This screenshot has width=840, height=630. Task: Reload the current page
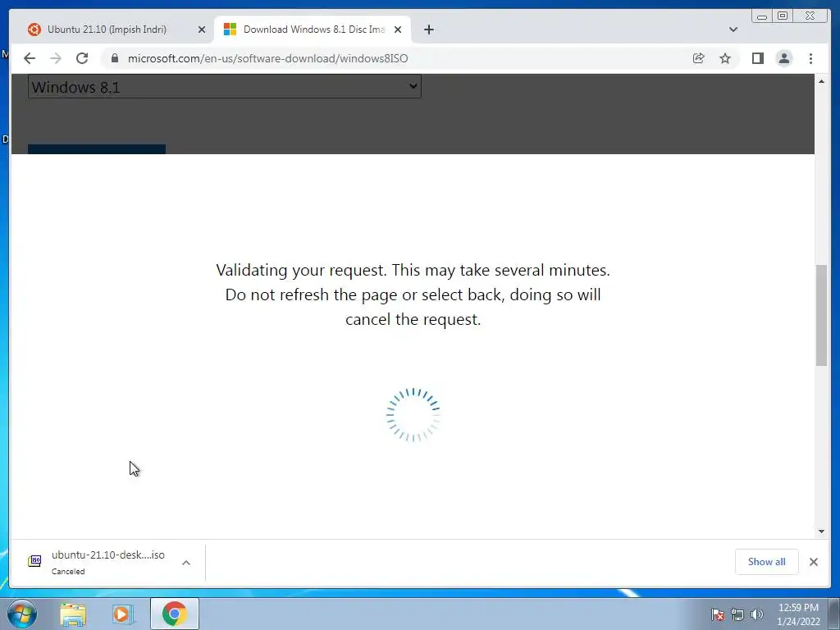click(82, 58)
